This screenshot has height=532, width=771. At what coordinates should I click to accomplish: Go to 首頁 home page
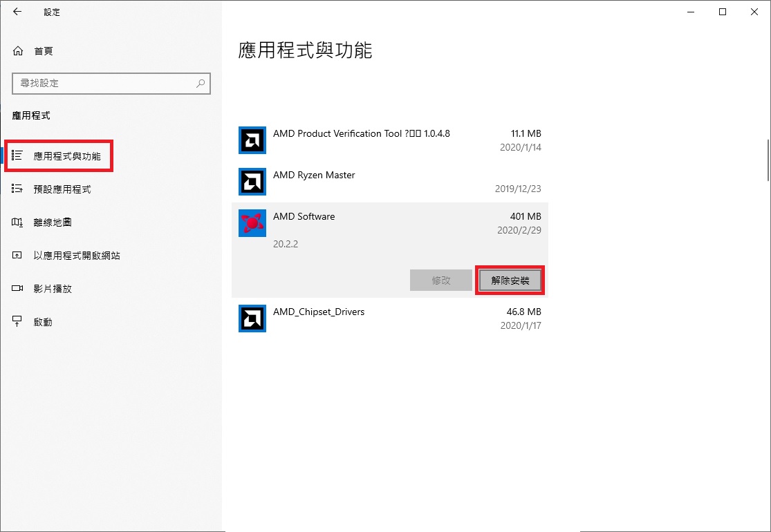point(44,51)
